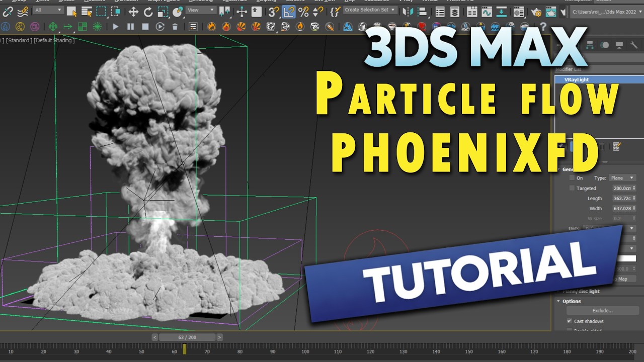Open the Select by Name list tool
This screenshot has height=362, width=644.
pyautogui.click(x=87, y=12)
